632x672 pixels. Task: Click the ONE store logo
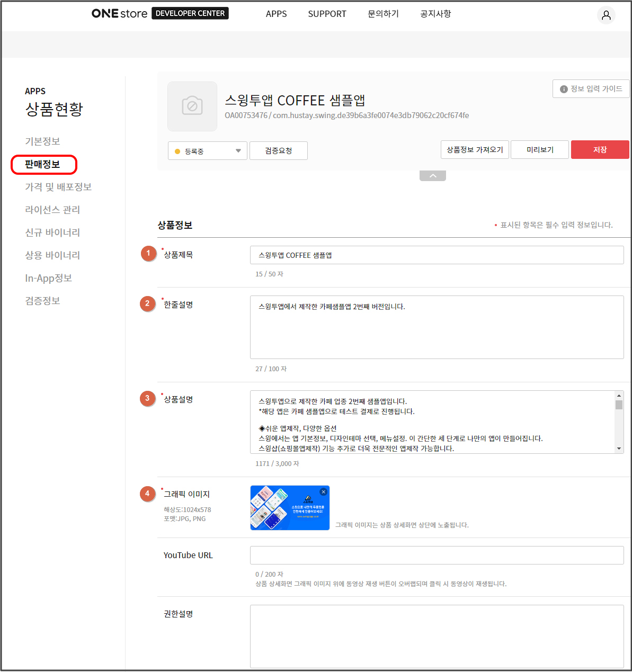tap(119, 14)
